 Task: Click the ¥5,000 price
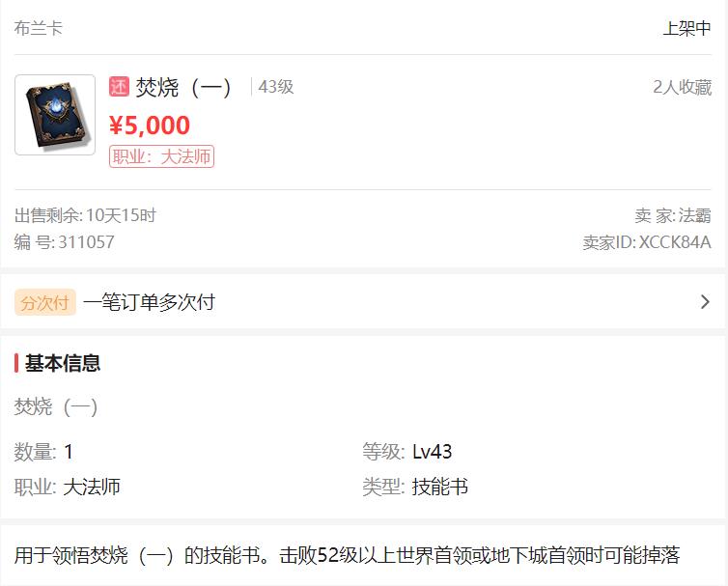[150, 126]
